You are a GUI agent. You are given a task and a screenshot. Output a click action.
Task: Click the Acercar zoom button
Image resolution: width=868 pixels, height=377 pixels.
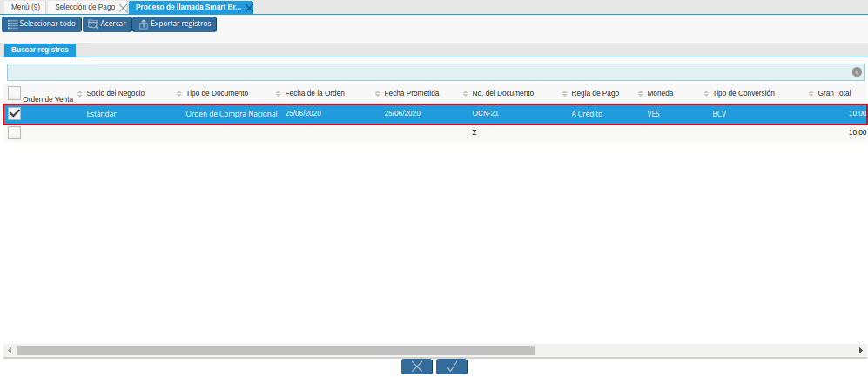[x=107, y=24]
